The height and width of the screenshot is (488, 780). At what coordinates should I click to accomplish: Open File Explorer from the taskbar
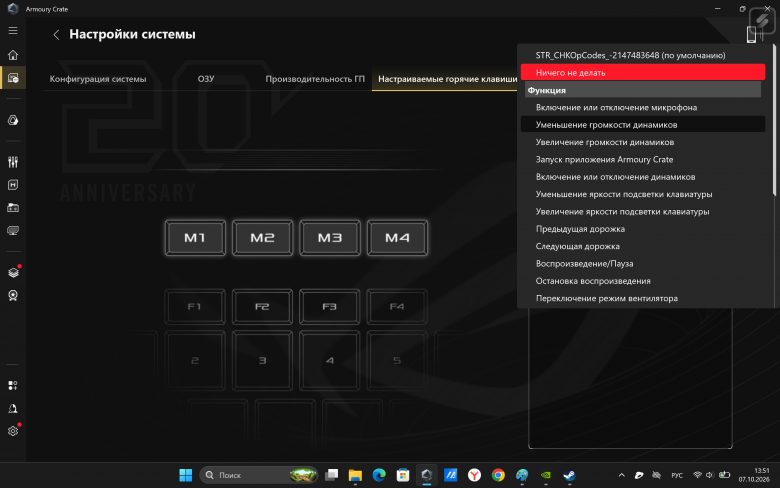(355, 475)
